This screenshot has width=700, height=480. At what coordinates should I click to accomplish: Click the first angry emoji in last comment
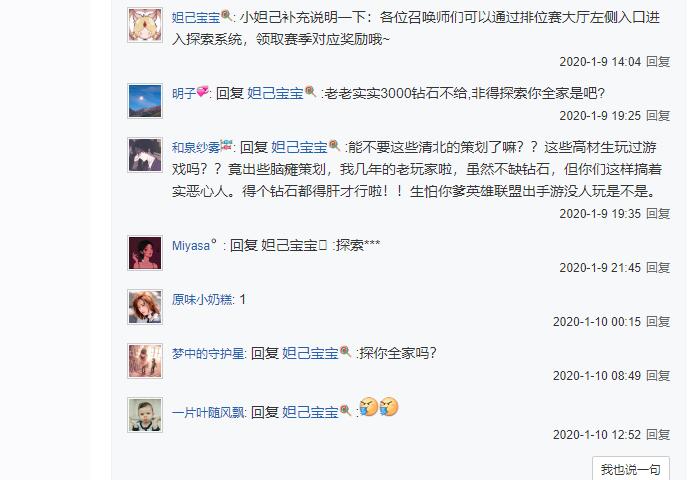[369, 407]
